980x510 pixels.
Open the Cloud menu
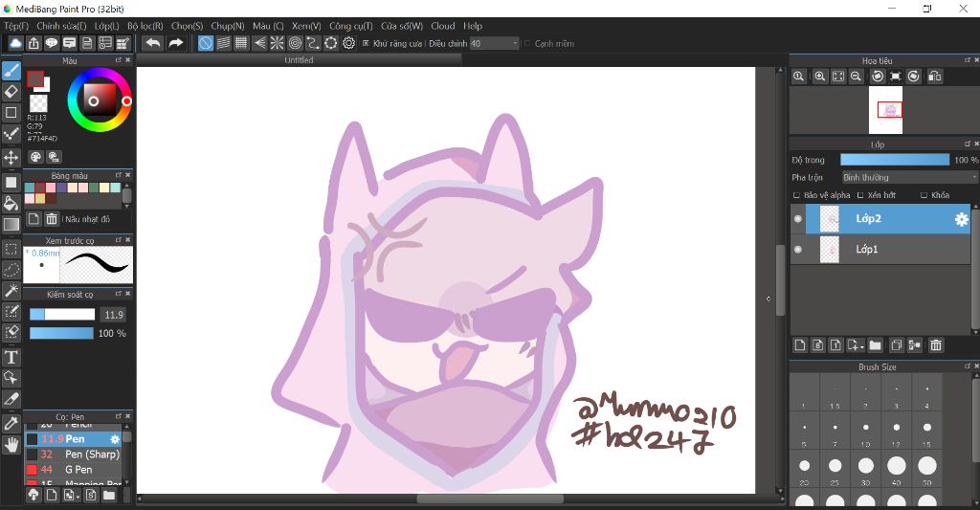point(442,26)
